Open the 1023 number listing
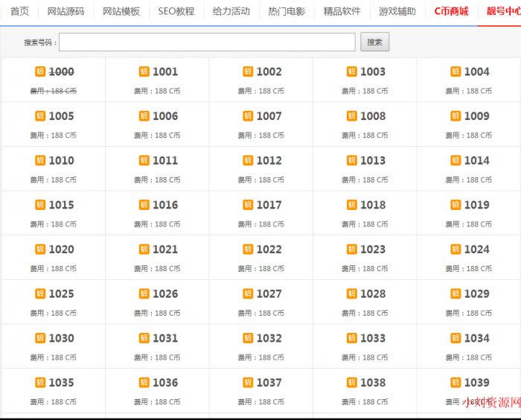 [x=373, y=249]
